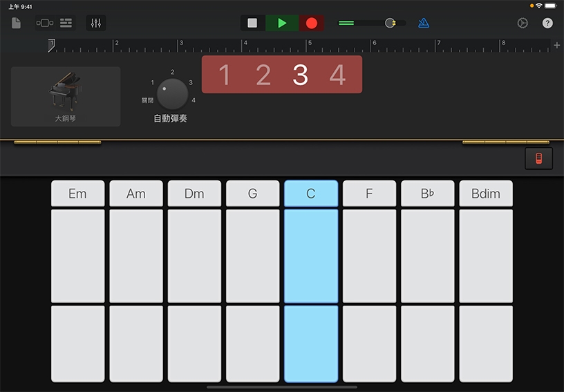Image resolution: width=564 pixels, height=392 pixels.
Task: Stop playback
Action: [x=252, y=23]
